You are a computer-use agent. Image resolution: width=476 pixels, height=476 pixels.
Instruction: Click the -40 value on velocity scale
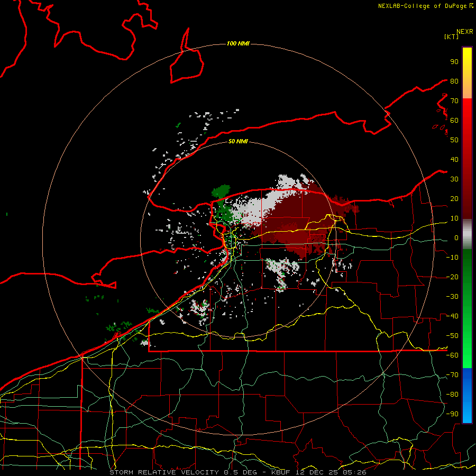(x=452, y=316)
